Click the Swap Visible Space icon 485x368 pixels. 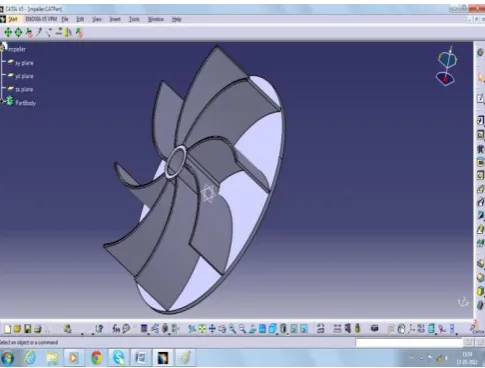(304, 329)
